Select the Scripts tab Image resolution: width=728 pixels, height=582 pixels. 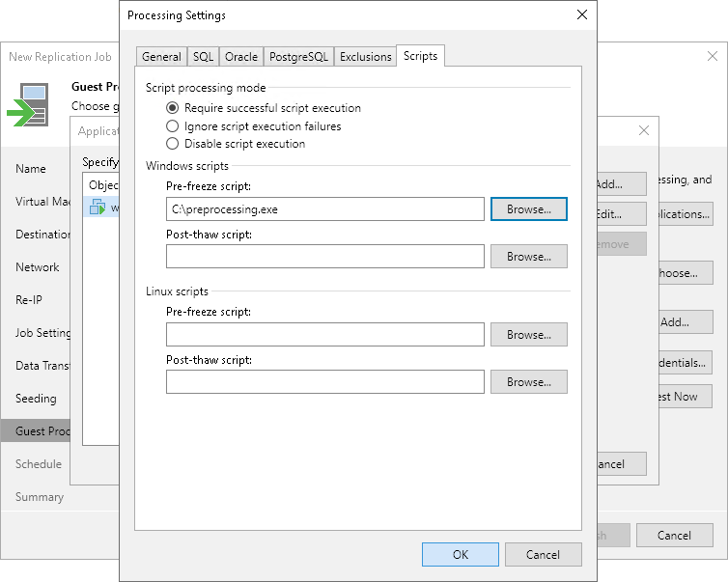coord(420,56)
